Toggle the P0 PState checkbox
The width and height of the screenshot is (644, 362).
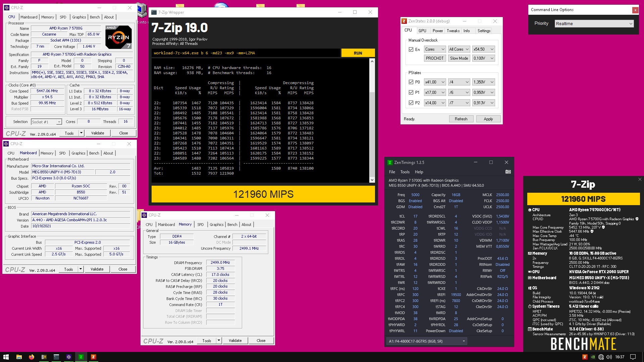tap(411, 82)
